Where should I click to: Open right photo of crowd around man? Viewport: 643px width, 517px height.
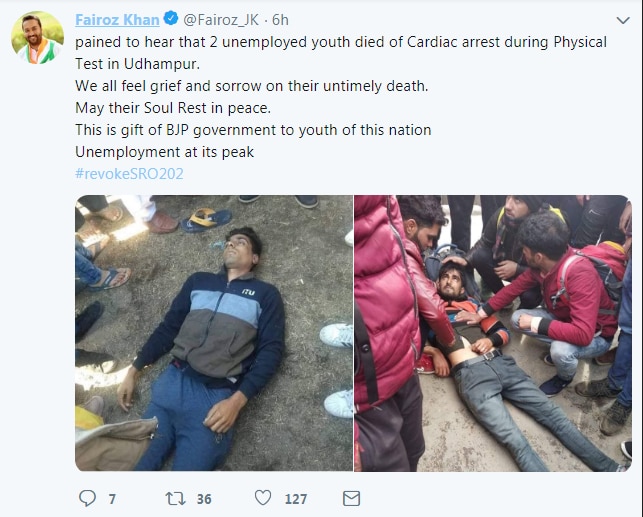click(x=493, y=333)
